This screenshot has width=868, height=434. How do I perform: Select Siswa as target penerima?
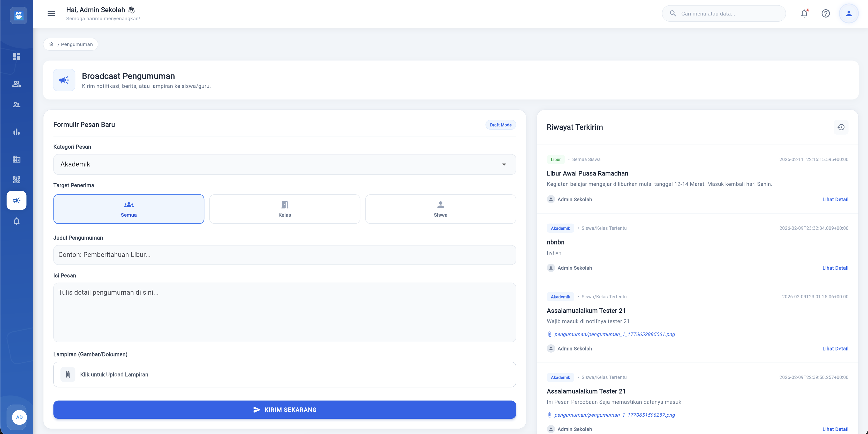pos(440,209)
